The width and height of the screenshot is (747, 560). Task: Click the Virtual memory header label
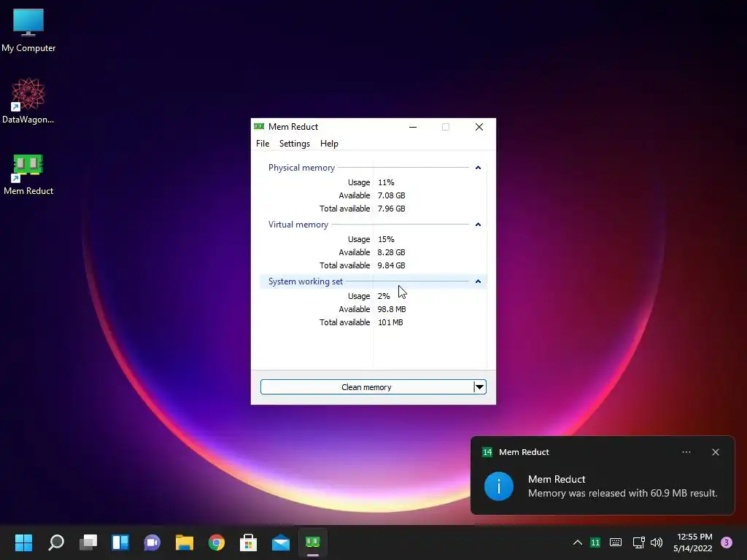[x=298, y=225]
